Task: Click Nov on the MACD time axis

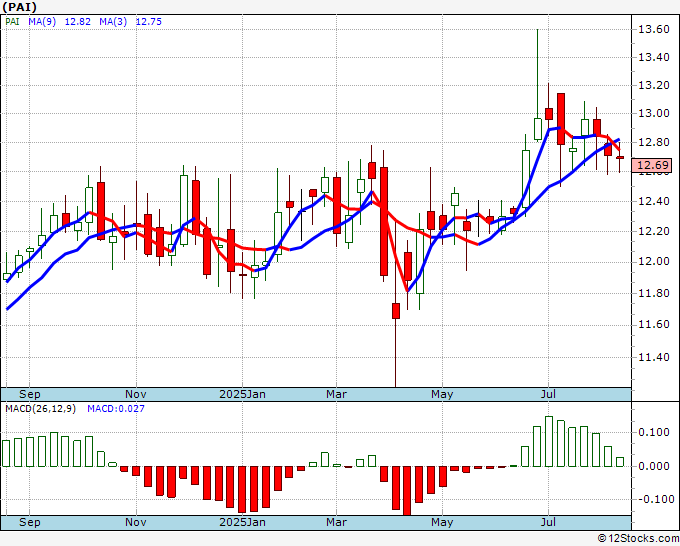Action: 135,522
